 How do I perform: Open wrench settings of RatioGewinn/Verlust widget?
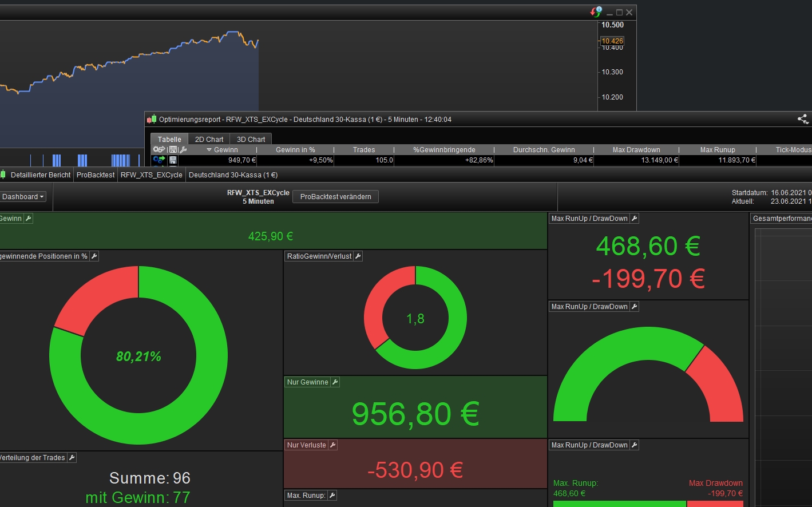(x=358, y=256)
